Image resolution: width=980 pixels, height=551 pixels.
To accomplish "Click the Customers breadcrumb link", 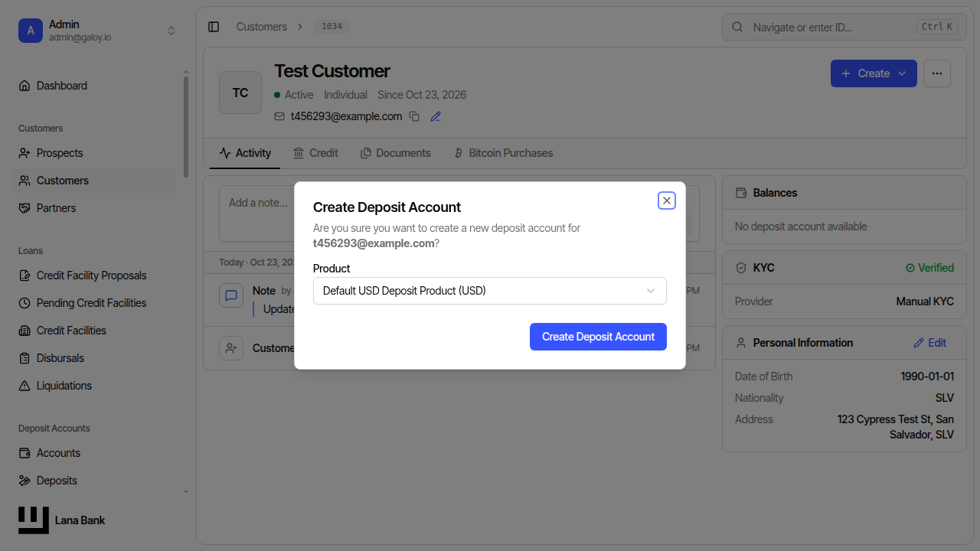I will [261, 27].
